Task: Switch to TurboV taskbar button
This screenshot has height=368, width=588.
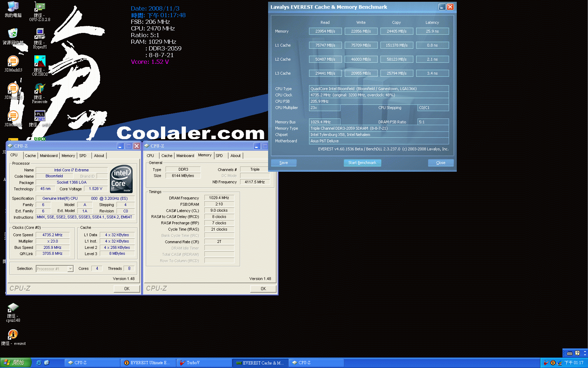Action: click(x=204, y=363)
